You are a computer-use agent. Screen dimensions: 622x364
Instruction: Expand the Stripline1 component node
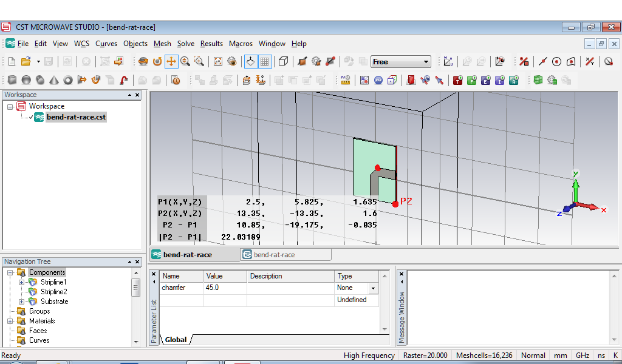pos(22,282)
